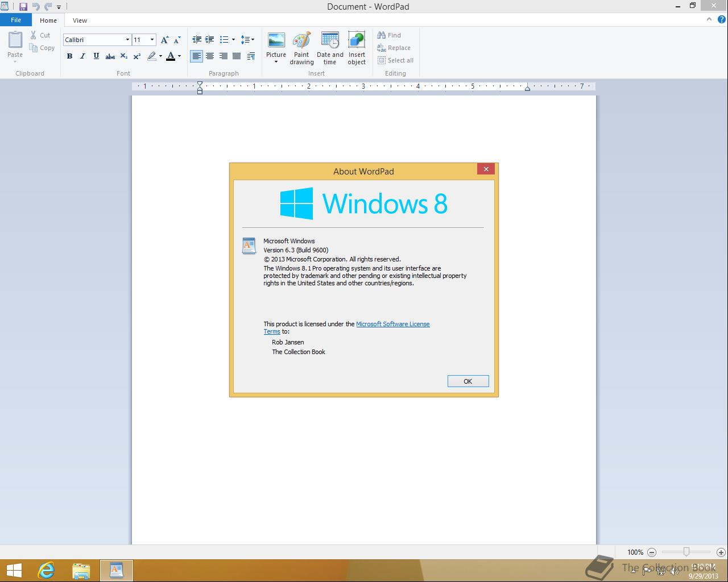Click the text highlight color pen
The image size is (728, 582).
151,56
